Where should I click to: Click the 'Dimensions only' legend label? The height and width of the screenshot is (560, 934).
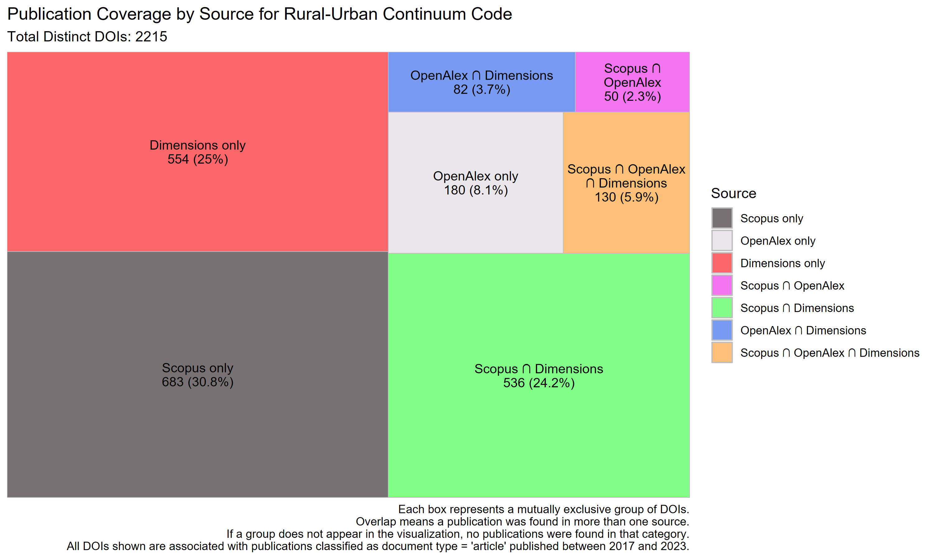point(783,263)
